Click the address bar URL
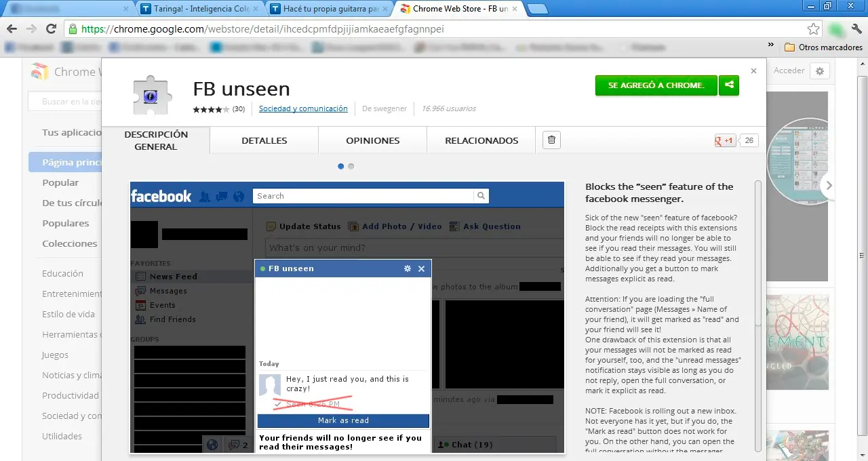This screenshot has height=461, width=868. coord(262,29)
